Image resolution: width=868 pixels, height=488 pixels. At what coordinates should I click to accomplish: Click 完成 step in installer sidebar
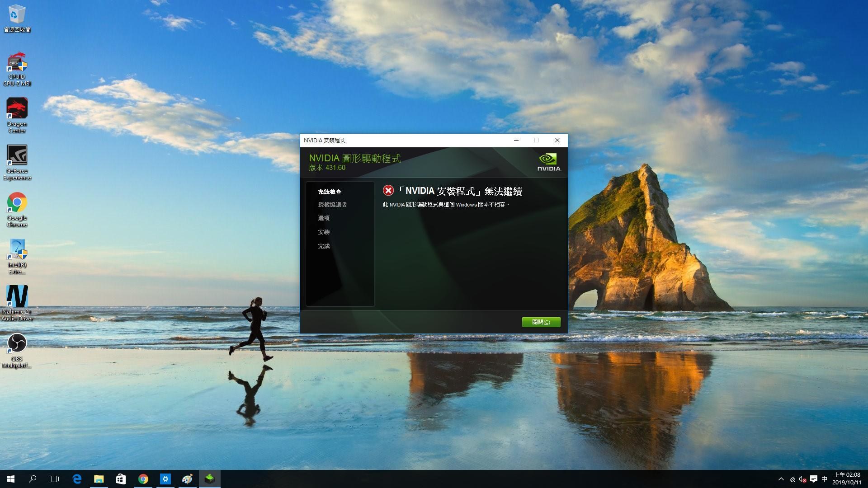(324, 245)
